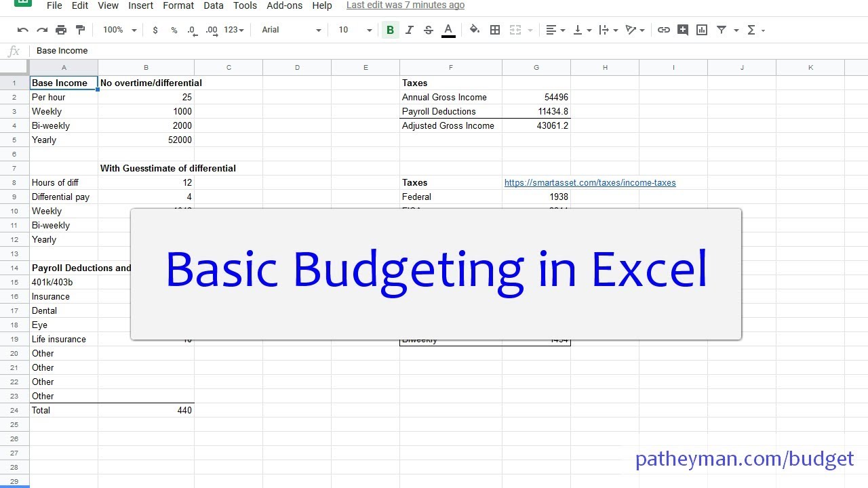Screen dimensions: 868x488
Task: Click the Insert chart icon
Action: coord(702,30)
